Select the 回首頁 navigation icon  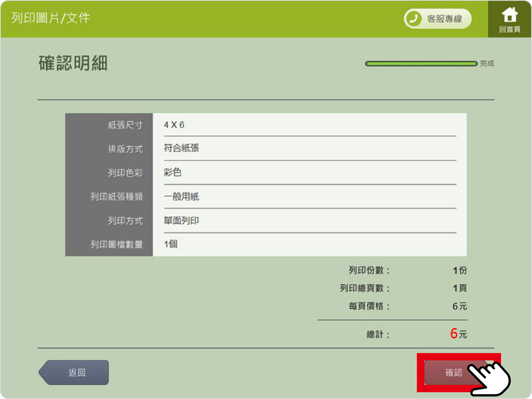tap(511, 19)
